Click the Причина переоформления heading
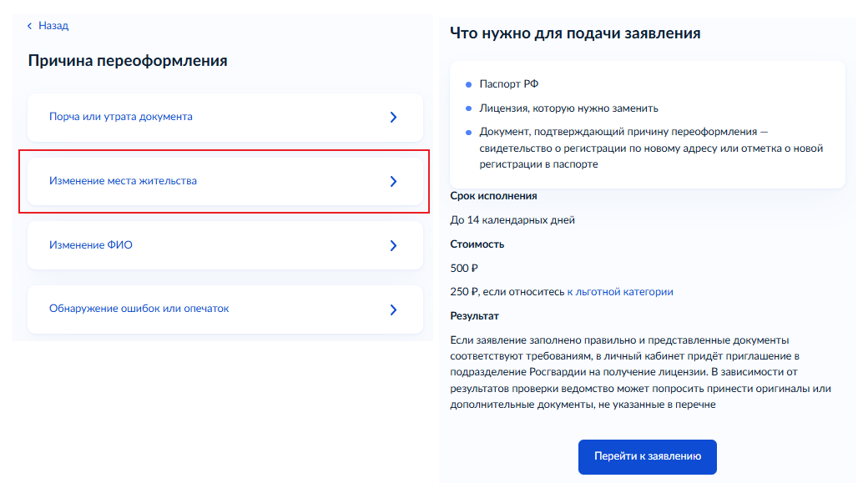The height and width of the screenshot is (488, 868). pos(128,60)
